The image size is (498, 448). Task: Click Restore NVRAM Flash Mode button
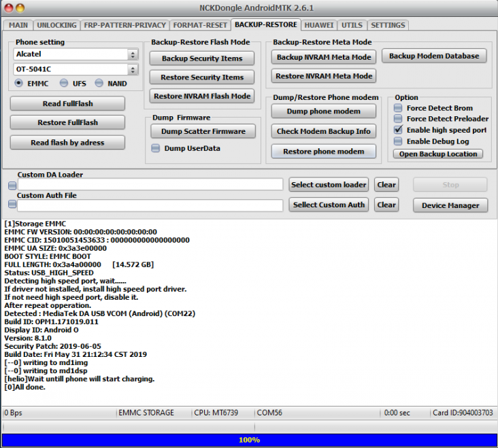point(202,96)
